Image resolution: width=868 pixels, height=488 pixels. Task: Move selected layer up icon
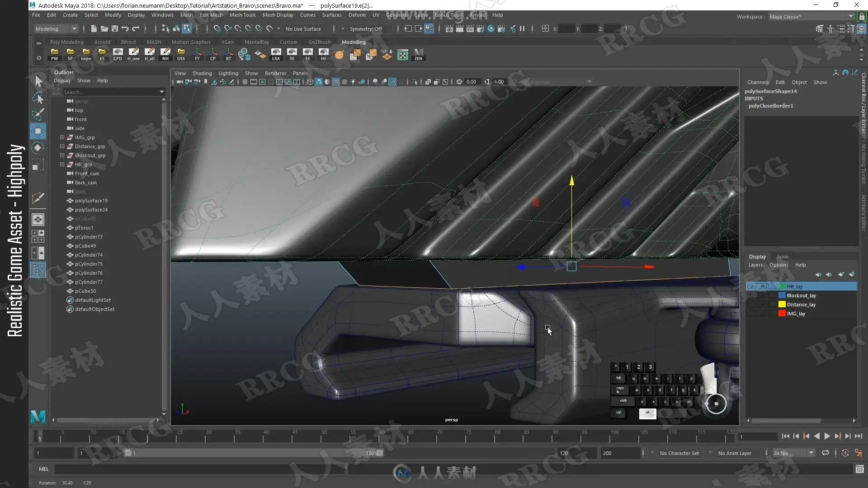click(x=818, y=274)
